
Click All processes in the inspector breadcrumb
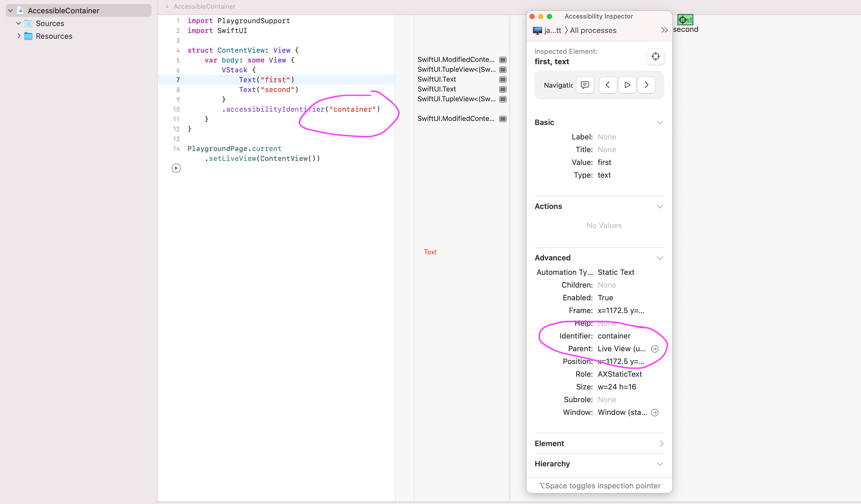click(593, 30)
